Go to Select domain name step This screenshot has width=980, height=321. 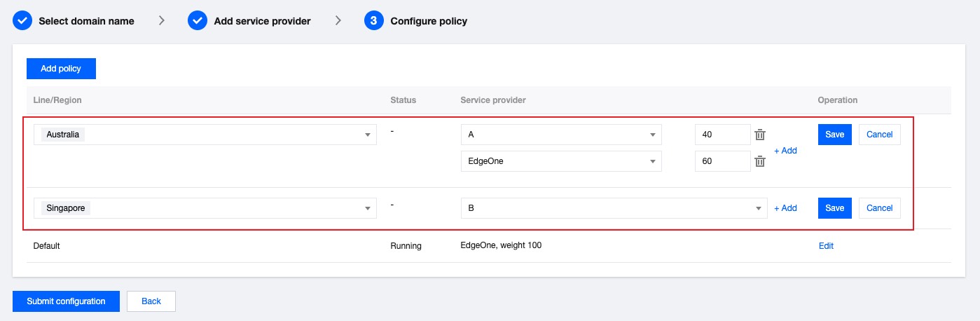click(x=86, y=21)
